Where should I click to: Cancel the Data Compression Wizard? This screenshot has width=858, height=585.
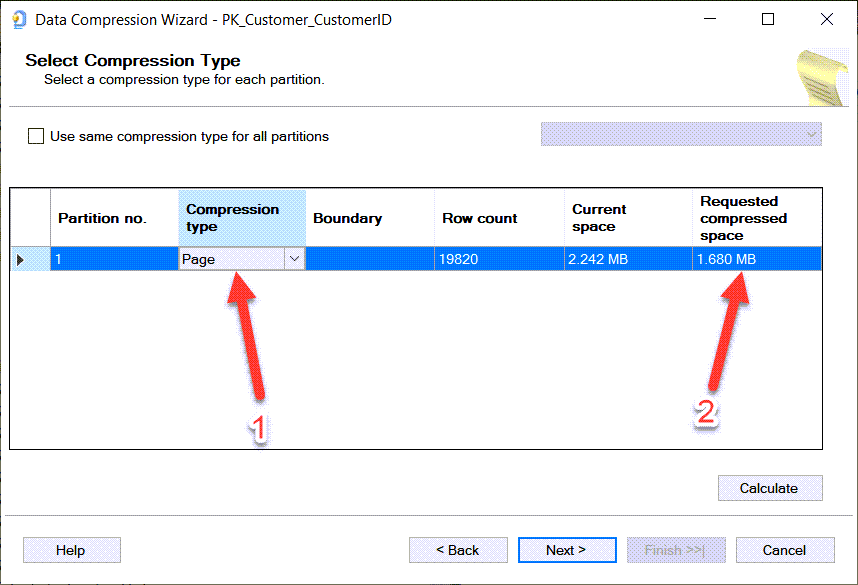point(785,550)
